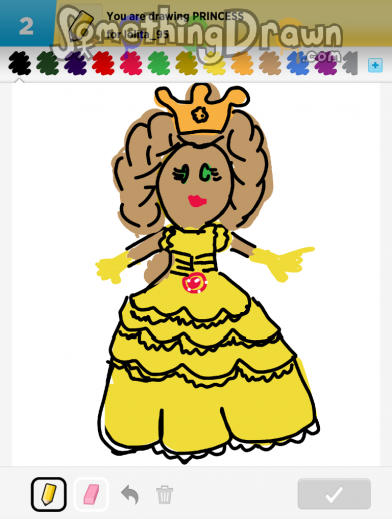Select the yellow pencil tool

click(x=49, y=494)
